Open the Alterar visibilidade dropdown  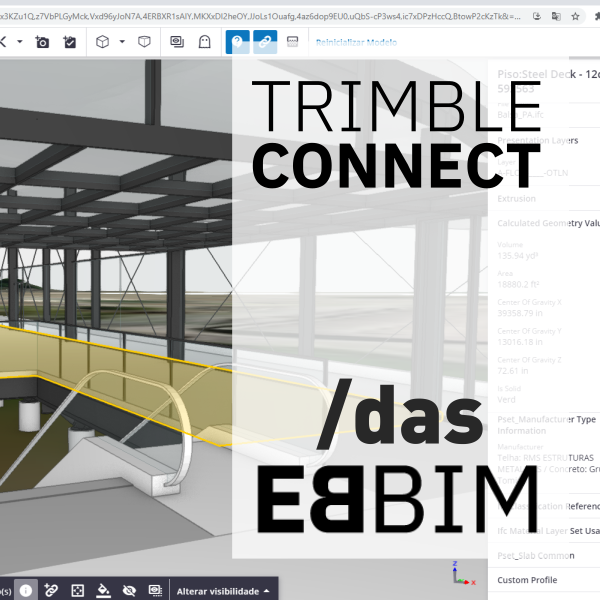pyautogui.click(x=223, y=591)
